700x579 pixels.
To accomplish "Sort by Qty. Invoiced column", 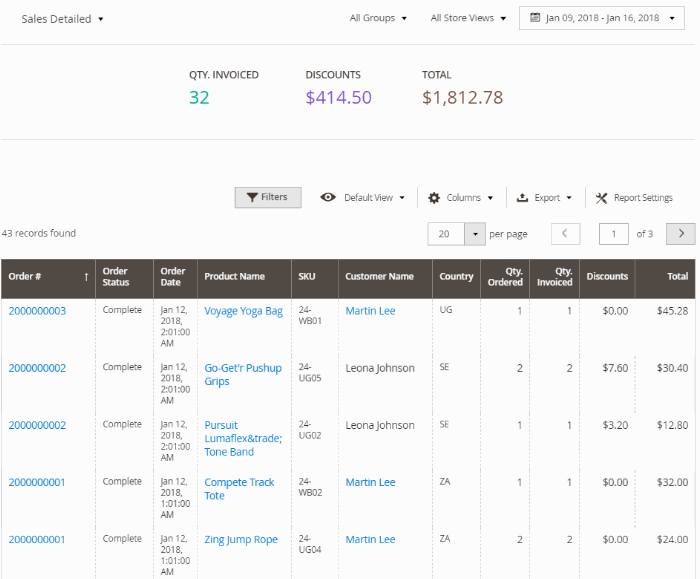I will [x=554, y=277].
